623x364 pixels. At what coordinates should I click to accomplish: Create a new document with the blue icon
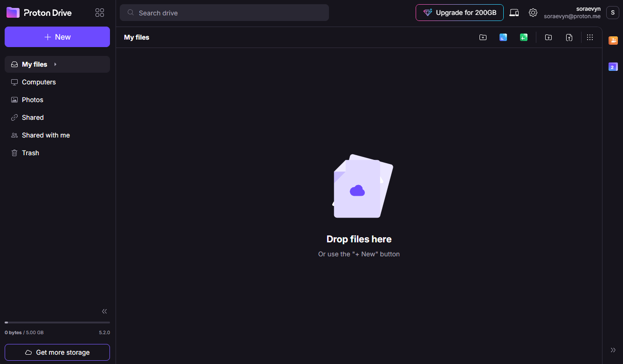coord(503,37)
